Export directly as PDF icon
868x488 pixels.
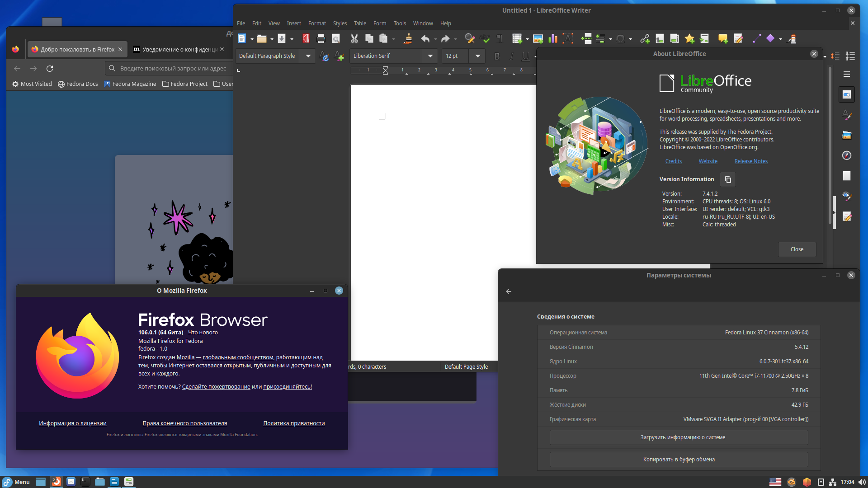click(306, 39)
